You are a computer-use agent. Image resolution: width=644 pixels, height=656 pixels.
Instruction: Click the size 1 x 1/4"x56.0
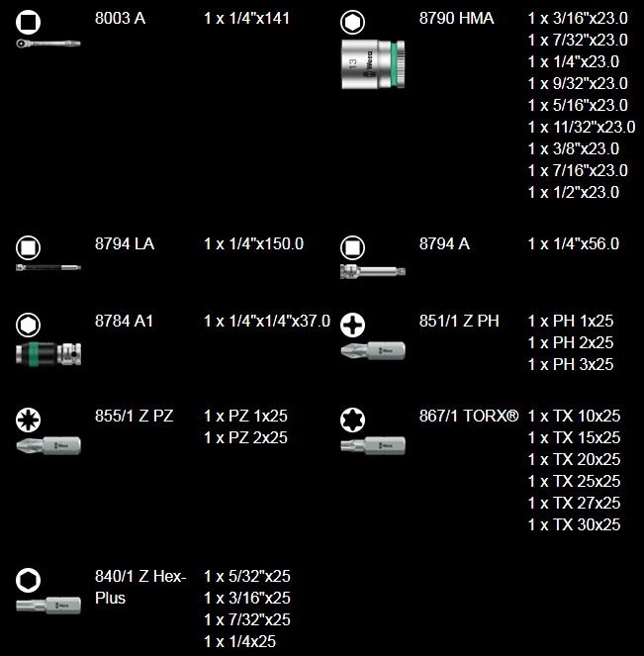click(x=574, y=244)
